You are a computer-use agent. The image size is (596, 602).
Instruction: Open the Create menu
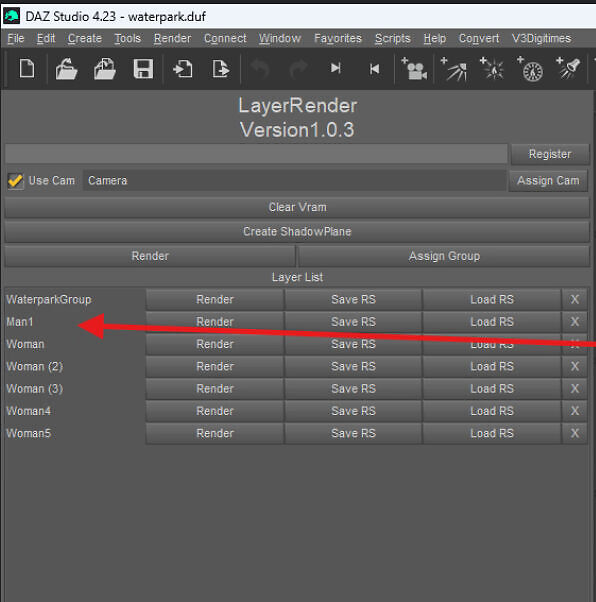(x=85, y=38)
